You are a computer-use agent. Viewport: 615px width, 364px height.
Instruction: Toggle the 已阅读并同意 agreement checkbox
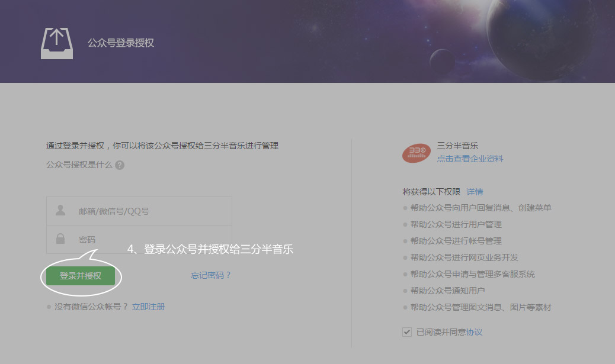[x=406, y=332]
